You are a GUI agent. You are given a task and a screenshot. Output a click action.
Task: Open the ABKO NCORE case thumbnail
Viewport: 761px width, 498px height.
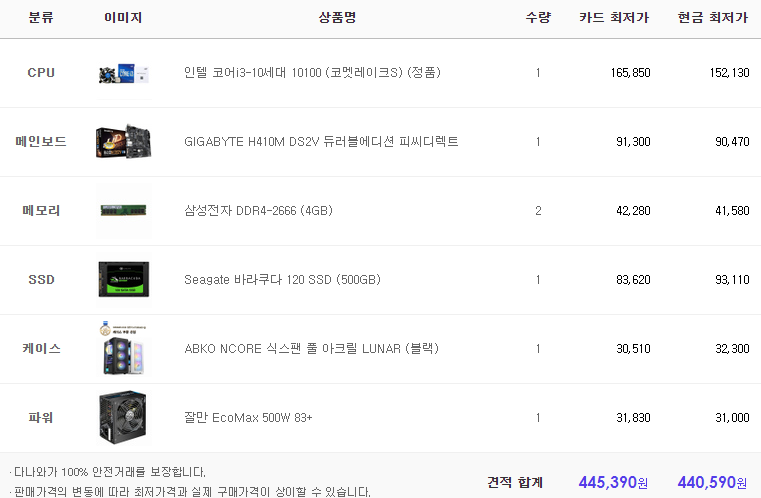(124, 349)
